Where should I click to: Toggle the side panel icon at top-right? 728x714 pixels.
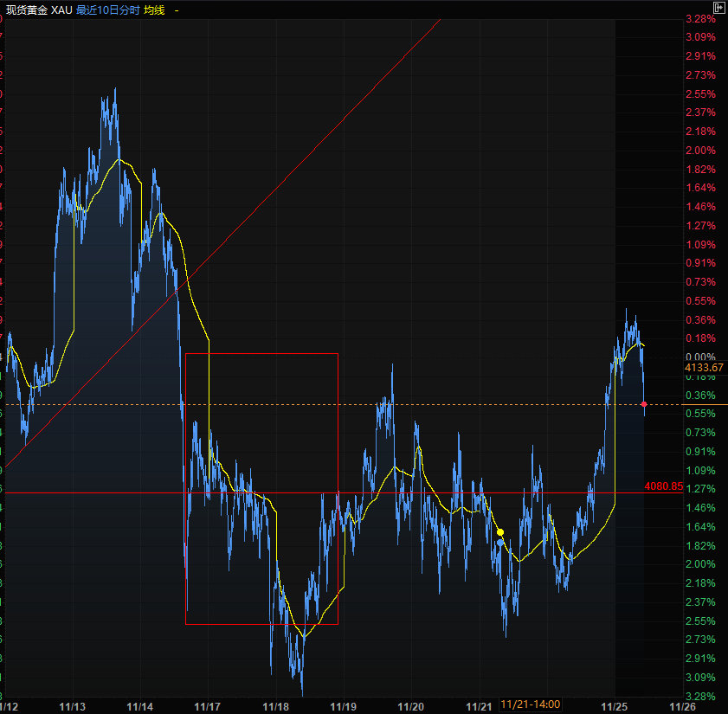[719, 7]
